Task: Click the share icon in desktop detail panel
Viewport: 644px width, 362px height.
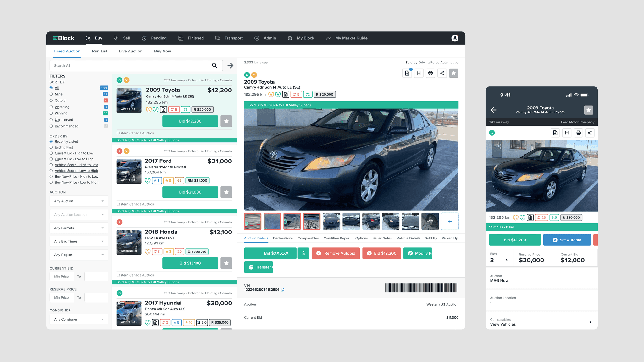Action: point(442,73)
